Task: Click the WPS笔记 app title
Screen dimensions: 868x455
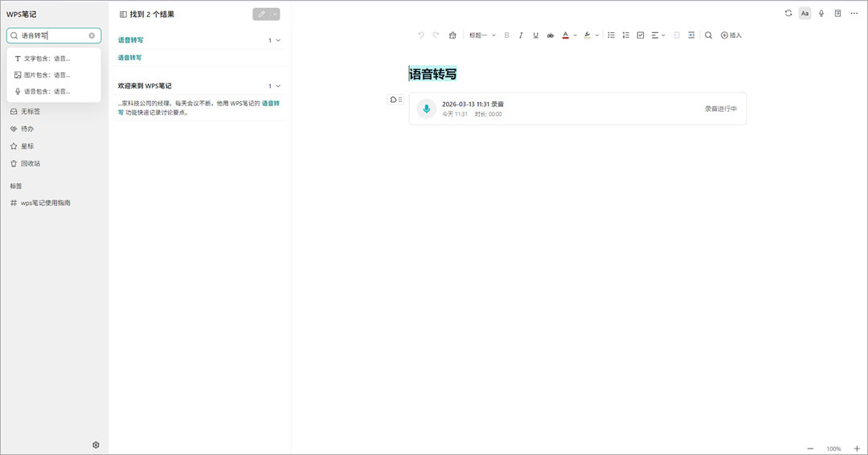Action: [x=22, y=14]
